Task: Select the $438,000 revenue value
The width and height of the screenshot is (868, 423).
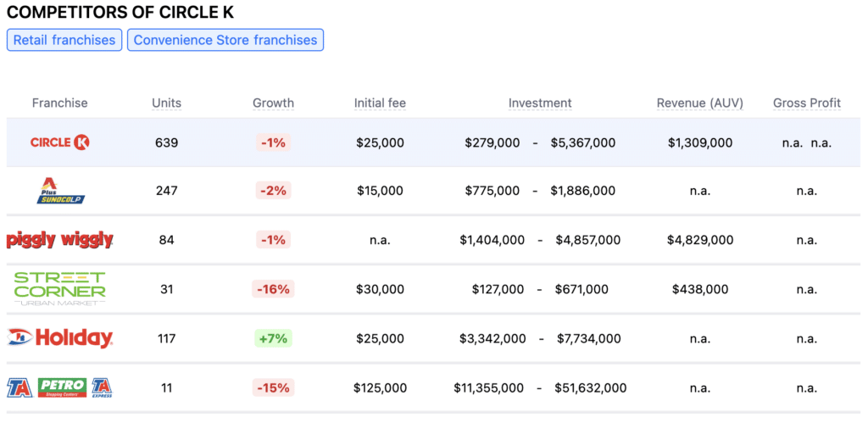Action: click(700, 289)
